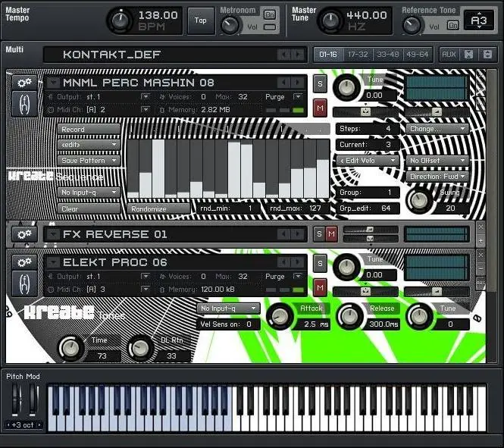Load previous Multi preset with left arrow
Screen dimensions: 504x448
[x=283, y=55]
